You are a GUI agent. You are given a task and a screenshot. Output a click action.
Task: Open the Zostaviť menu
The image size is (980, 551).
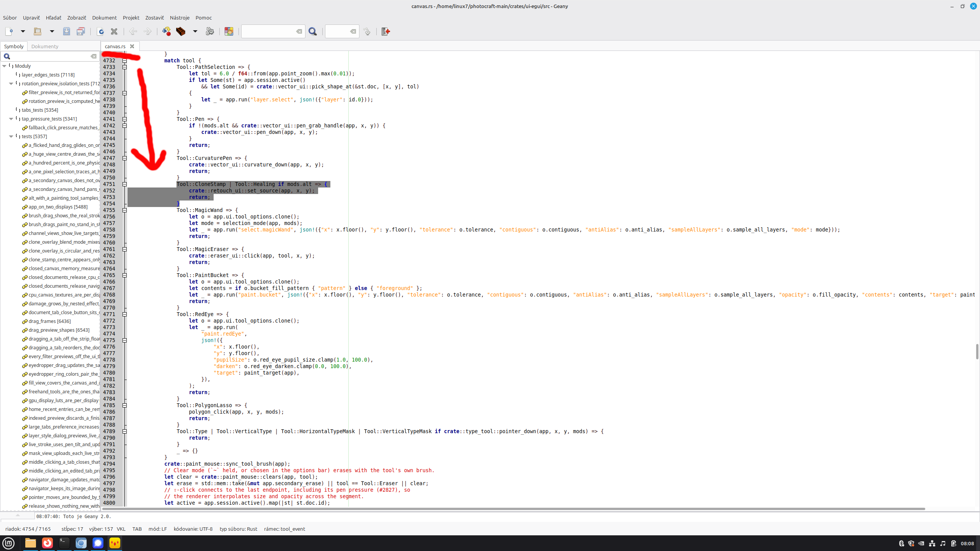(155, 18)
